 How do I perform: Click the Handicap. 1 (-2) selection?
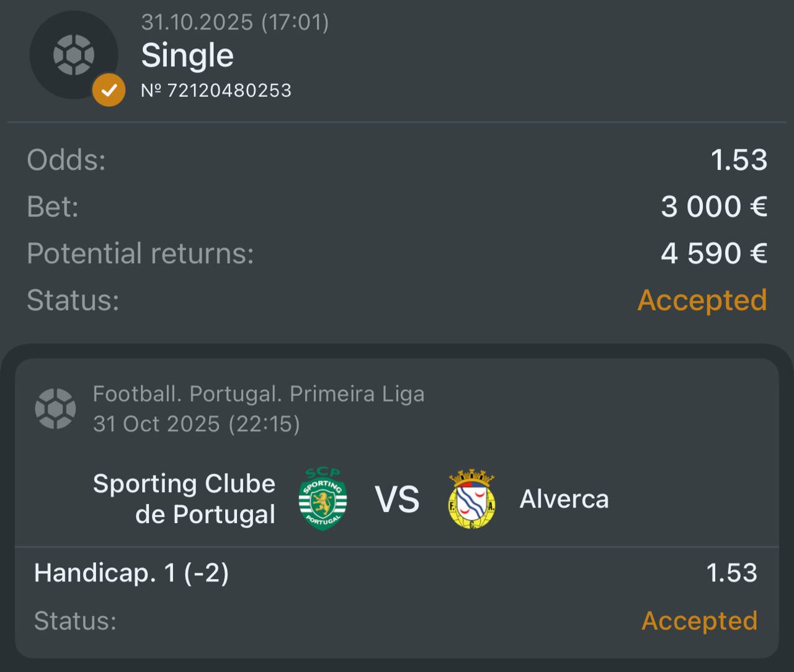[132, 573]
